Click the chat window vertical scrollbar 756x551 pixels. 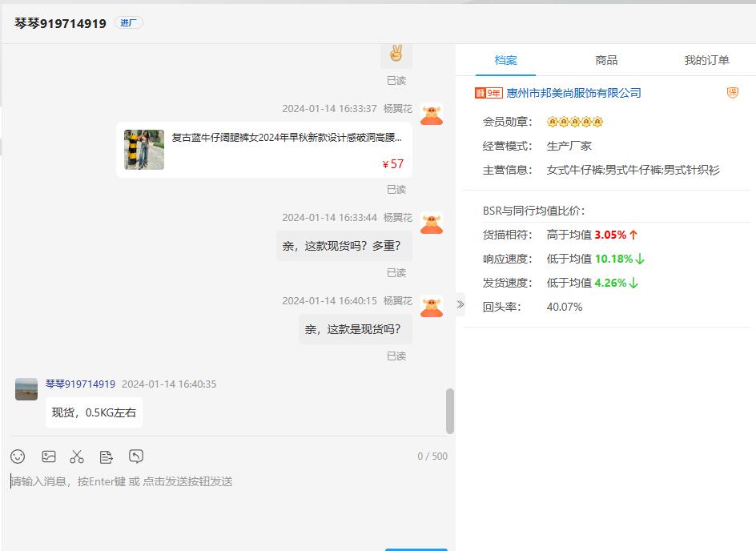tap(450, 411)
